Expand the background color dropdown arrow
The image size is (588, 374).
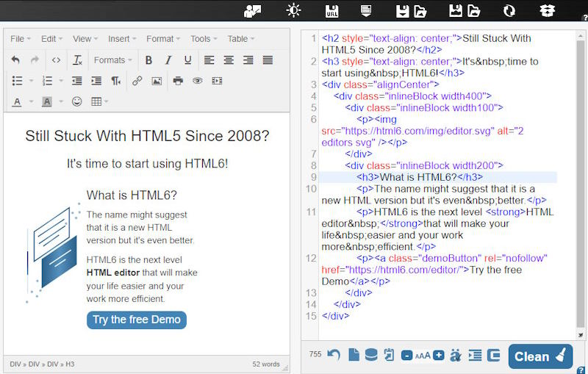tap(61, 101)
